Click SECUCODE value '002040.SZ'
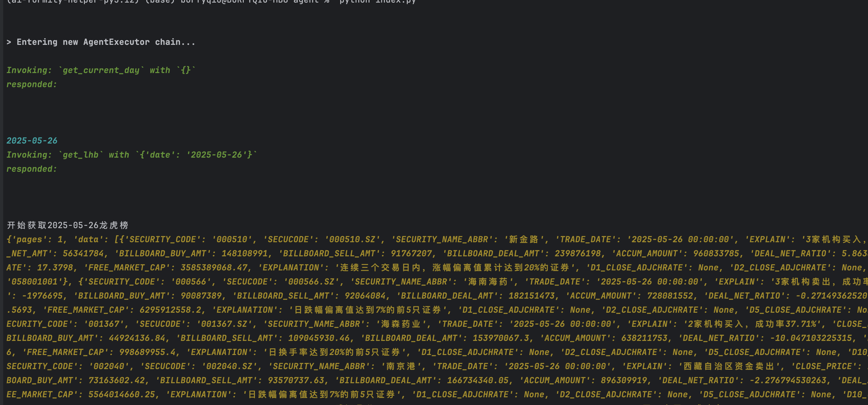Screen dimensions: 868x405 tap(229, 366)
